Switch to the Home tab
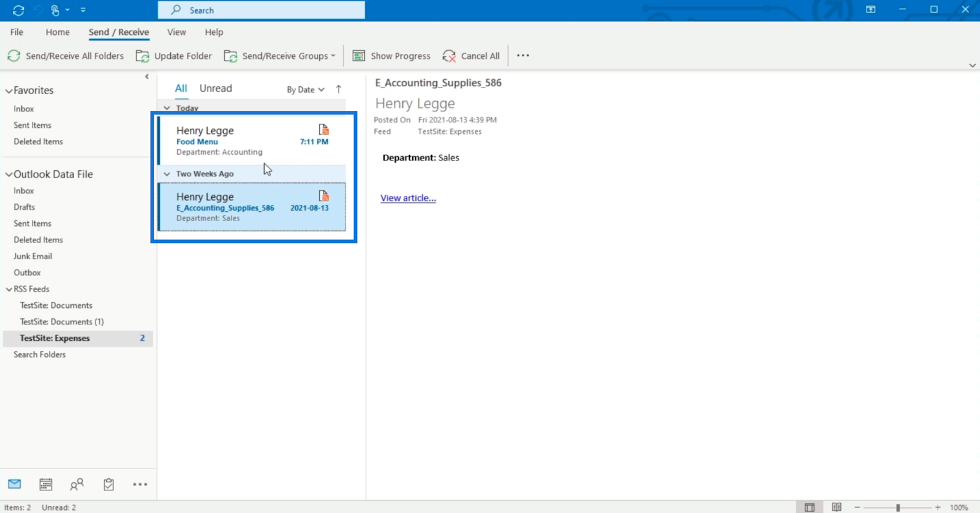Screen dimensions: 980x513 pos(58,32)
